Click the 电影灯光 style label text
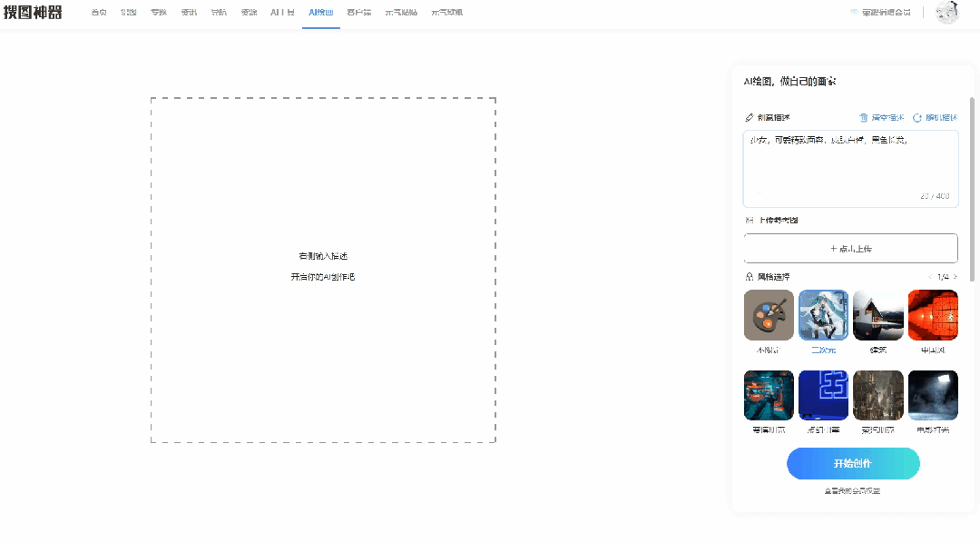The height and width of the screenshot is (543, 980). [x=933, y=430]
